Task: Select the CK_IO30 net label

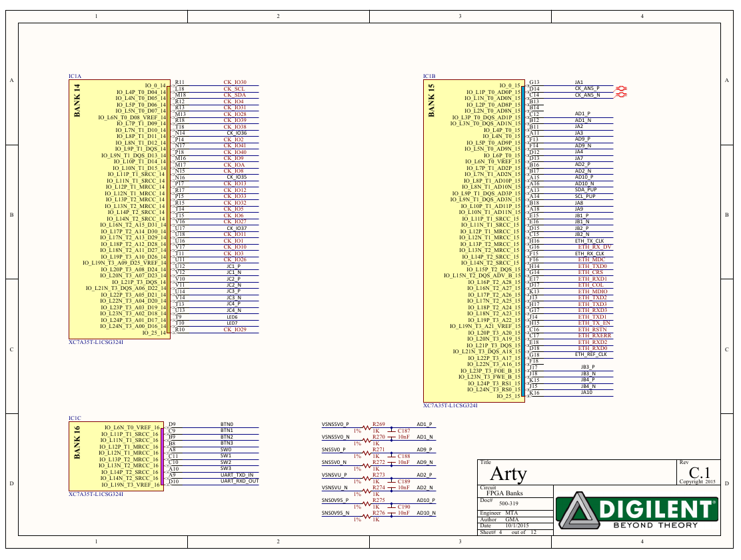Action: pyautogui.click(x=235, y=82)
